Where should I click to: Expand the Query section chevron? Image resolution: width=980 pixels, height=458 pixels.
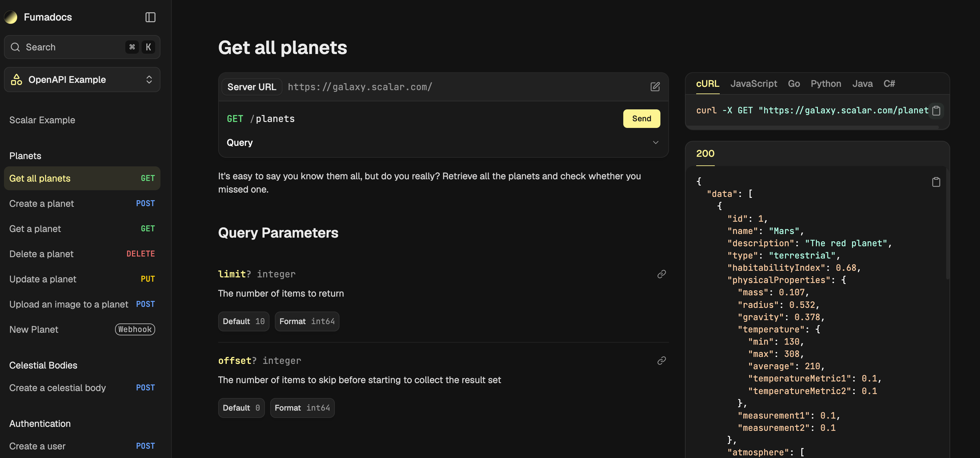click(x=655, y=142)
